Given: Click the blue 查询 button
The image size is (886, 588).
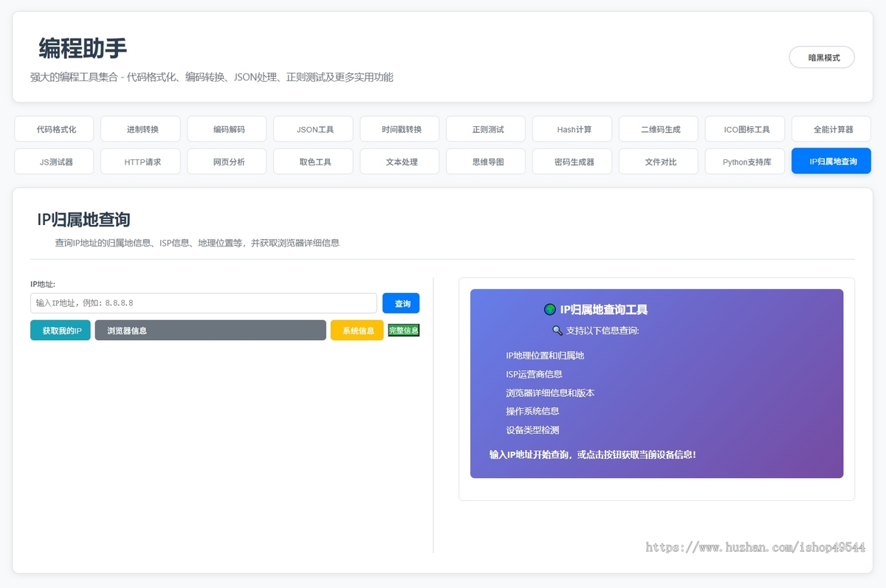Looking at the screenshot, I should click(x=401, y=303).
